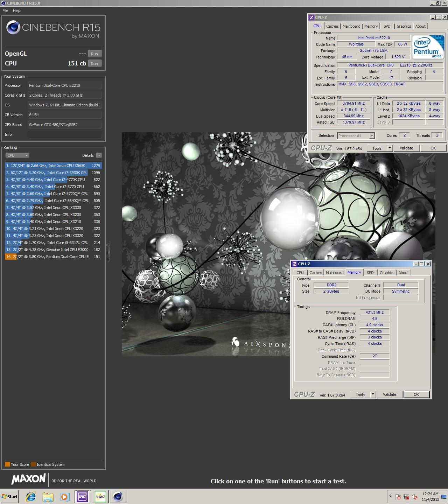This screenshot has height=504, width=448.
Task: Click the Maxon logo at bottom
Action: pyautogui.click(x=29, y=479)
